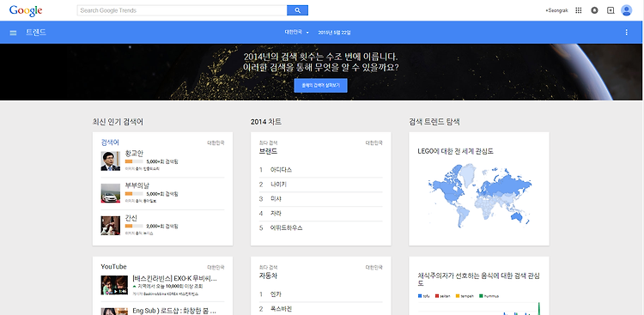Click the green hummus legend swatch
Image resolution: width=644 pixels, height=315 pixels.
coord(481,296)
